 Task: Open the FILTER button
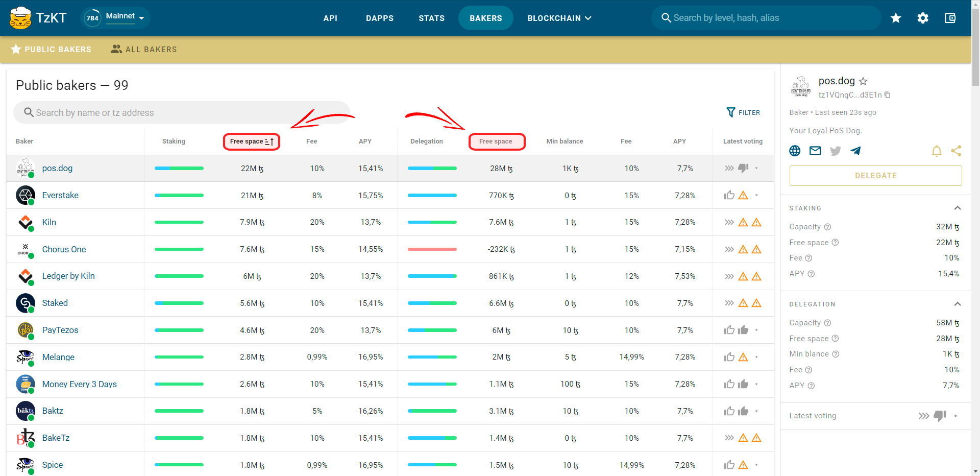click(x=743, y=112)
